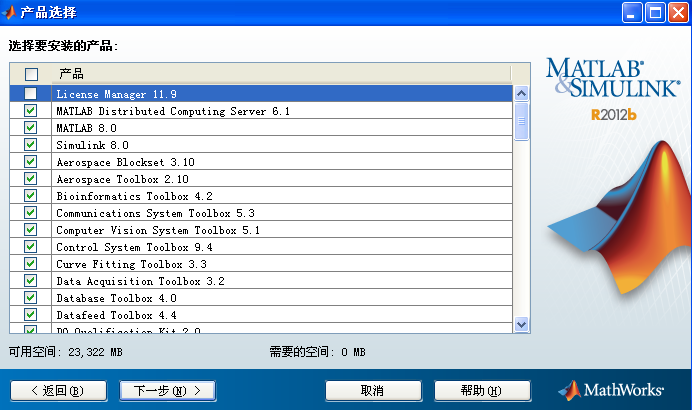Maximize the 产品选择 window
The height and width of the screenshot is (410, 692).
click(655, 12)
